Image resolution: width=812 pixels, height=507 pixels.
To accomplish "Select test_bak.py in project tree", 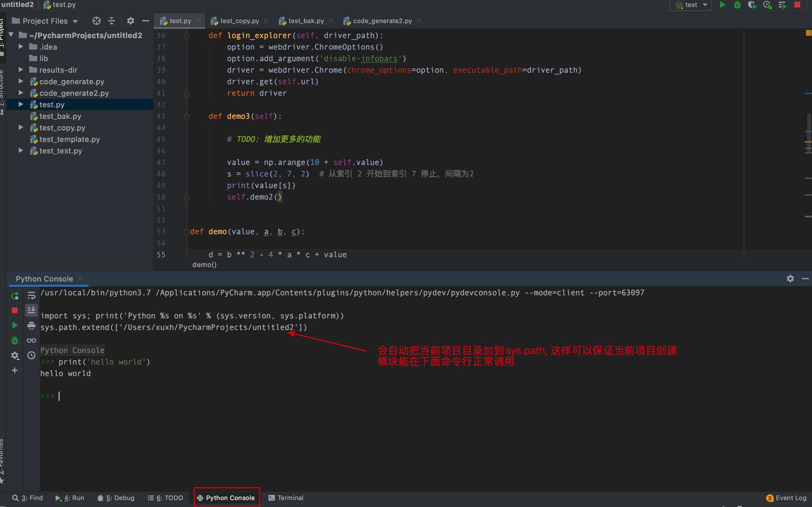I will click(60, 116).
